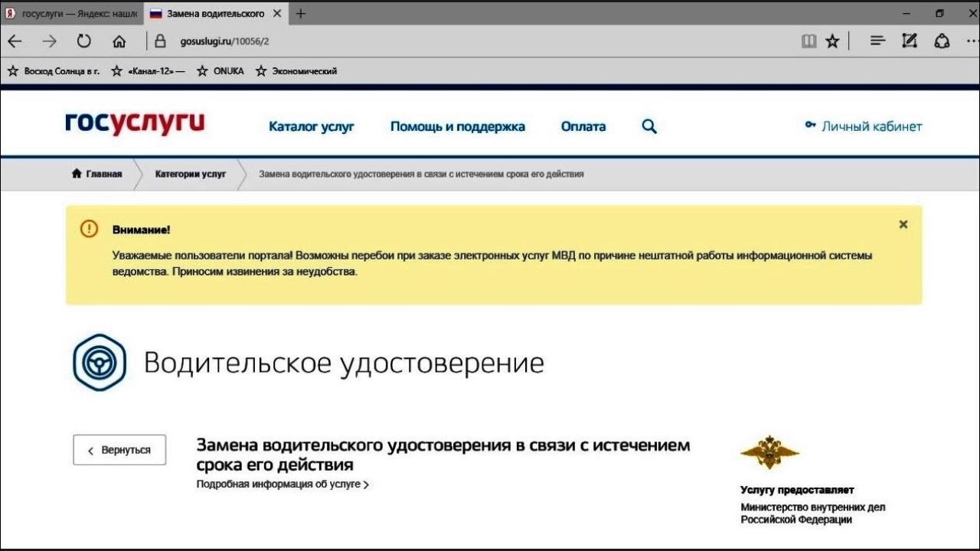Image resolution: width=980 pixels, height=551 pixels.
Task: Open the Экономический bookmark
Action: (x=296, y=71)
